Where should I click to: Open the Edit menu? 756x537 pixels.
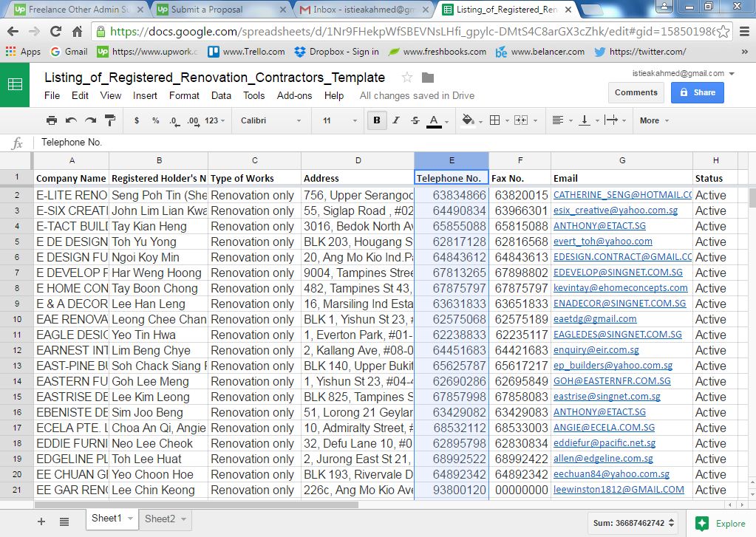tap(80, 95)
